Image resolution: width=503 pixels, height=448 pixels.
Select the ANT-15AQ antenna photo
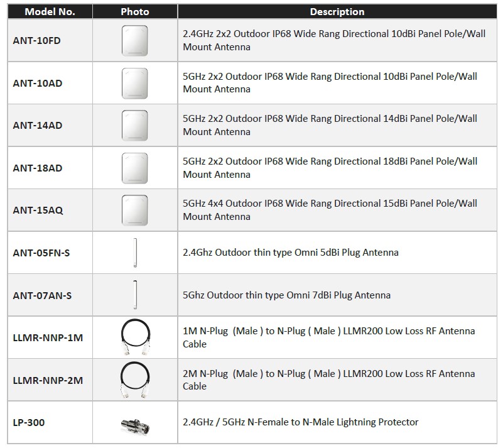(135, 210)
